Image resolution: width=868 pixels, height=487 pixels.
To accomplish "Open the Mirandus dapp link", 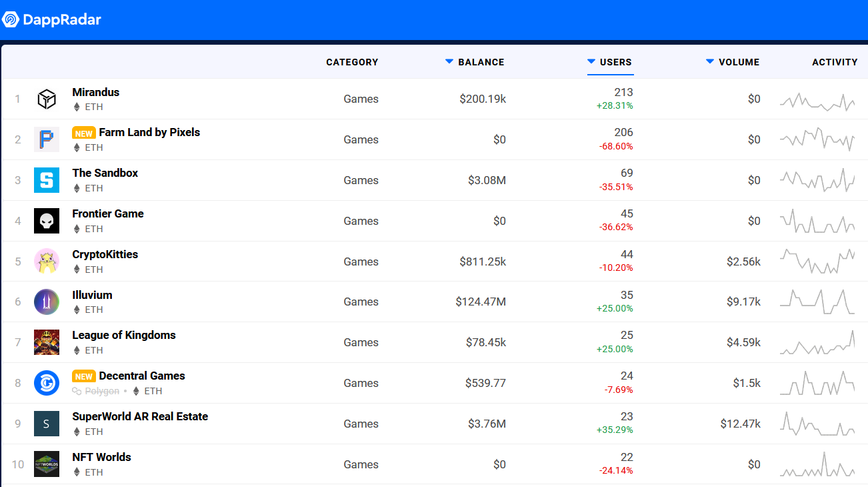I will pos(96,92).
